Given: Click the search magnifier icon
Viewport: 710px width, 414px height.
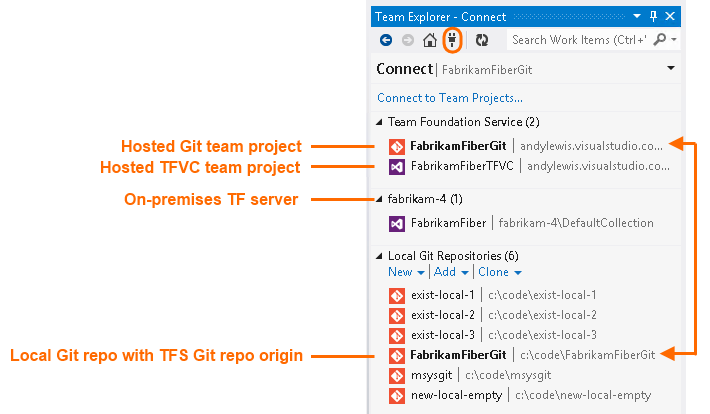Looking at the screenshot, I should point(661,40).
